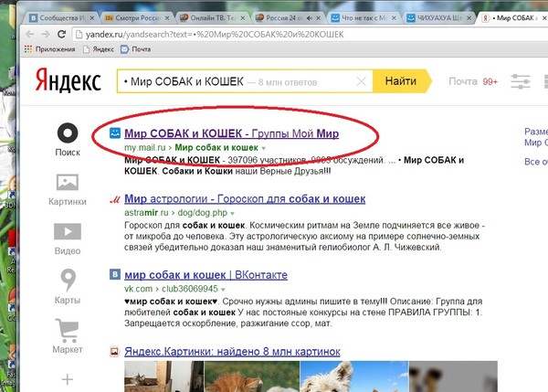
Task: Focus the browser address bar
Action: 311,35
